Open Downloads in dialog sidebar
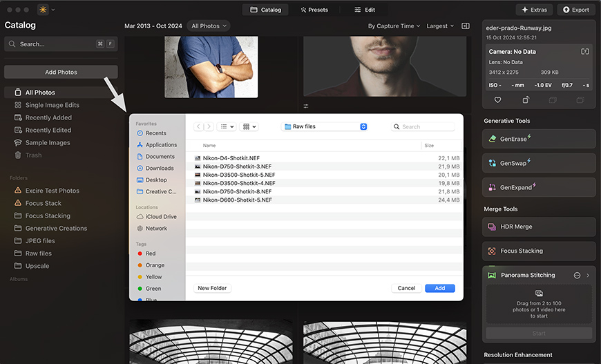The height and width of the screenshot is (364, 601). pyautogui.click(x=155, y=169)
